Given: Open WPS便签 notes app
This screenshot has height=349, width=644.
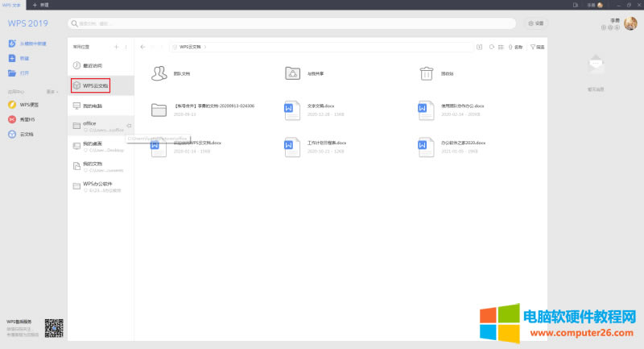Looking at the screenshot, I should coord(12,104).
